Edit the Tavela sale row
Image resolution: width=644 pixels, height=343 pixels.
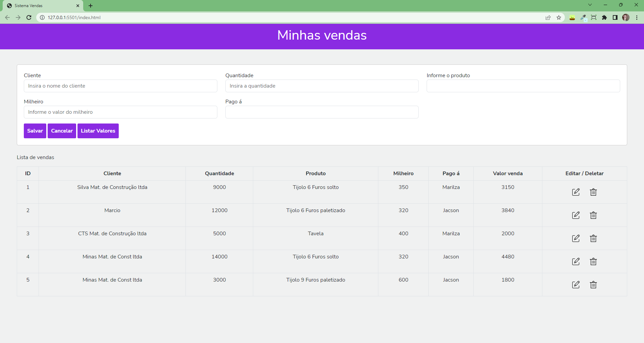click(576, 238)
